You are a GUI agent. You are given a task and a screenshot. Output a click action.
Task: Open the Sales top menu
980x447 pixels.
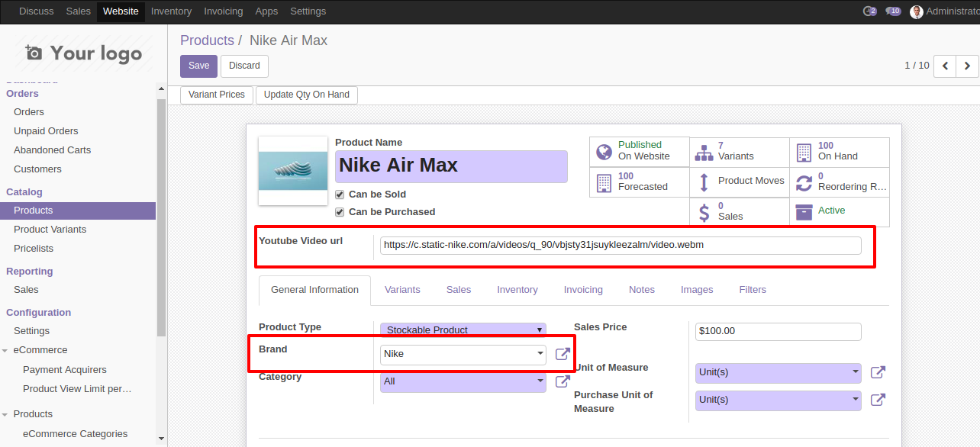coord(79,11)
